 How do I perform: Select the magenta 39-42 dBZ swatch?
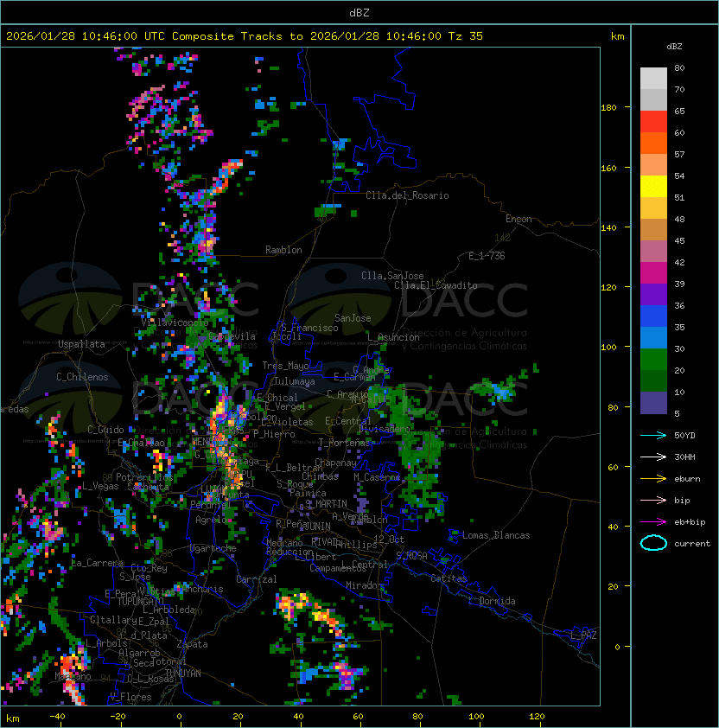coord(653,272)
